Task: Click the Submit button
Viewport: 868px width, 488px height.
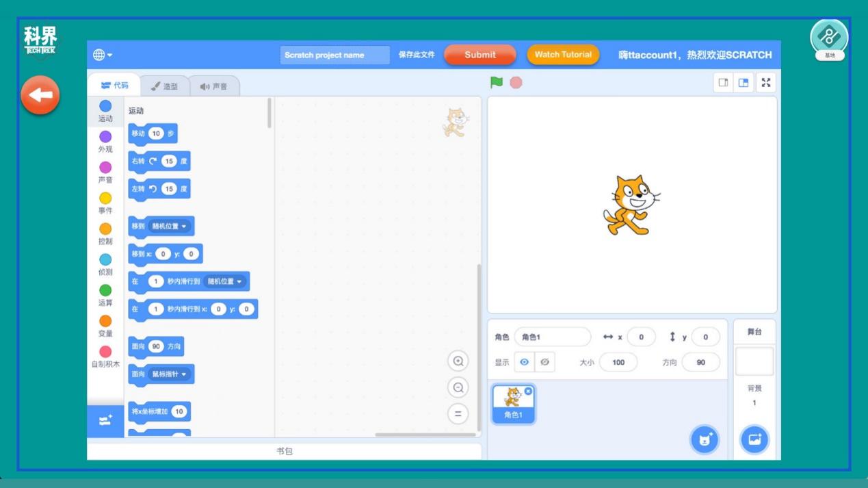Action: pos(480,55)
